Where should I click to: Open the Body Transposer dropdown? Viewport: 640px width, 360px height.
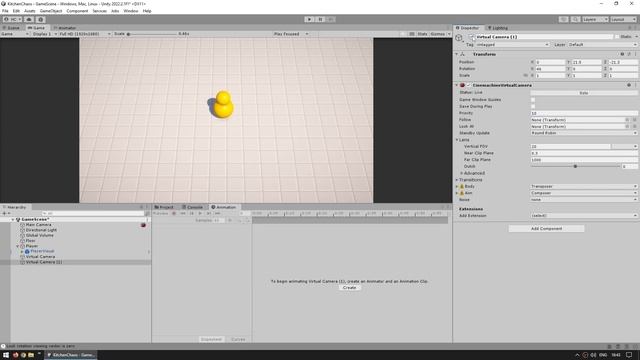pyautogui.click(x=584, y=186)
